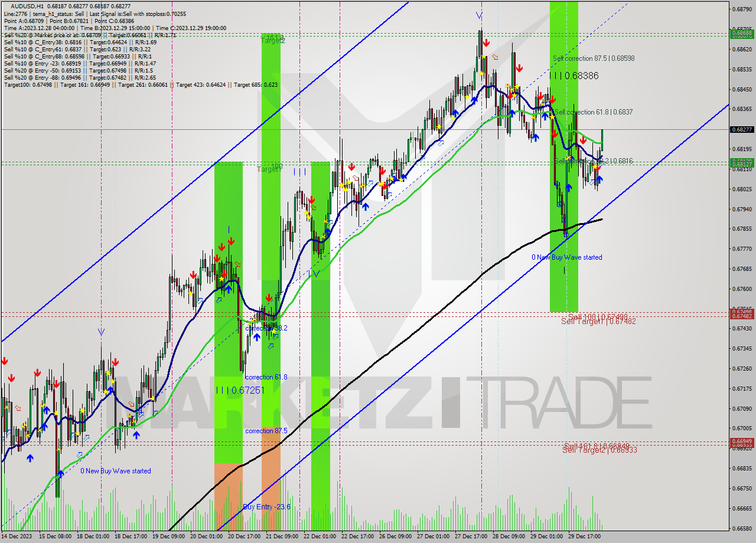Click the 'Target100: 0.67498' targets summary line
This screenshot has width=756, height=543.
[x=141, y=84]
